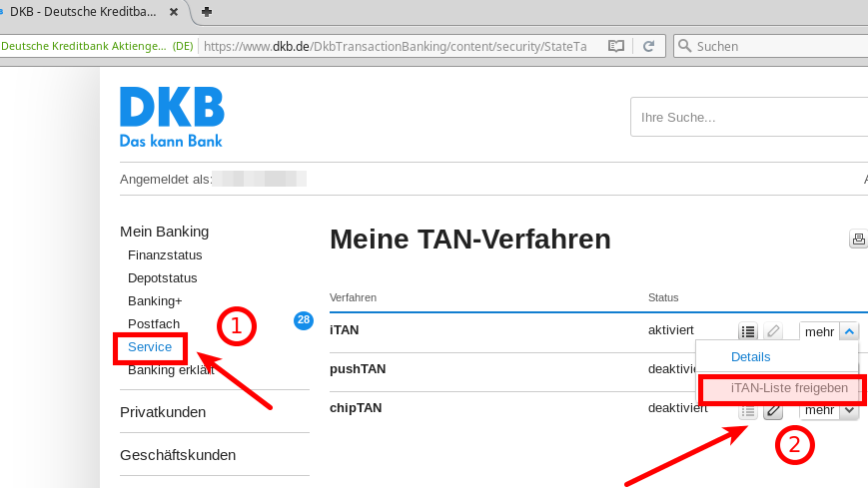Expand the chipTAN mehr dropdown
Screen dimensions: 868x488
tap(849, 410)
